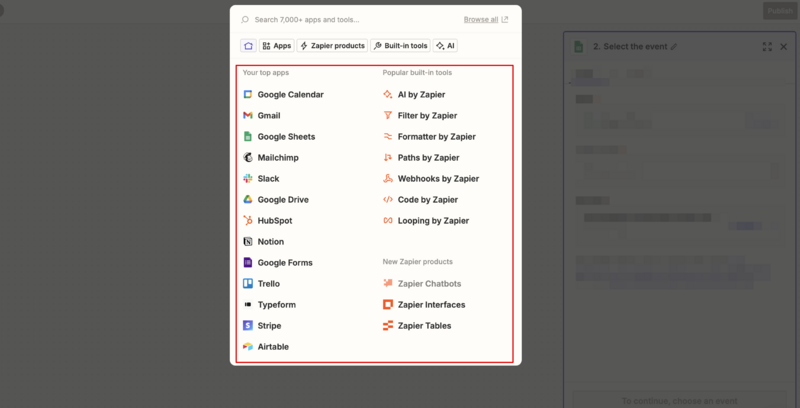Choose Looping by Zapier label
The image size is (800, 408).
(x=433, y=220)
